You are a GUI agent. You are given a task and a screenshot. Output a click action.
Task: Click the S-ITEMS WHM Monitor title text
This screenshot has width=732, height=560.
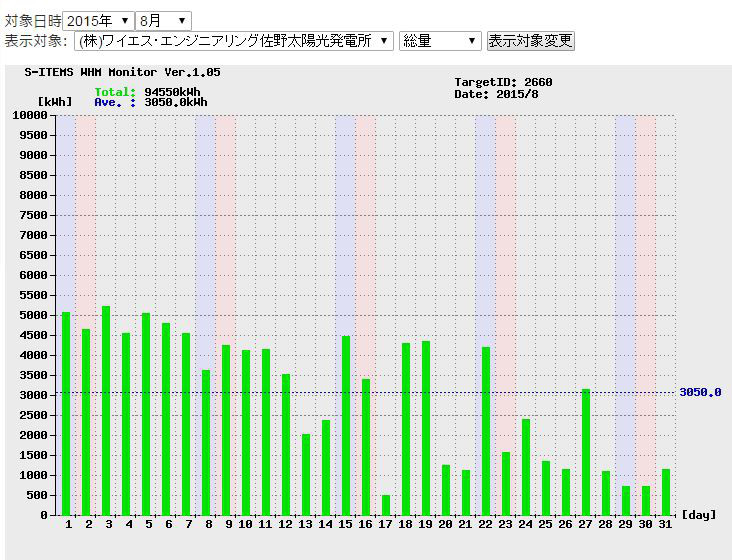pos(122,72)
